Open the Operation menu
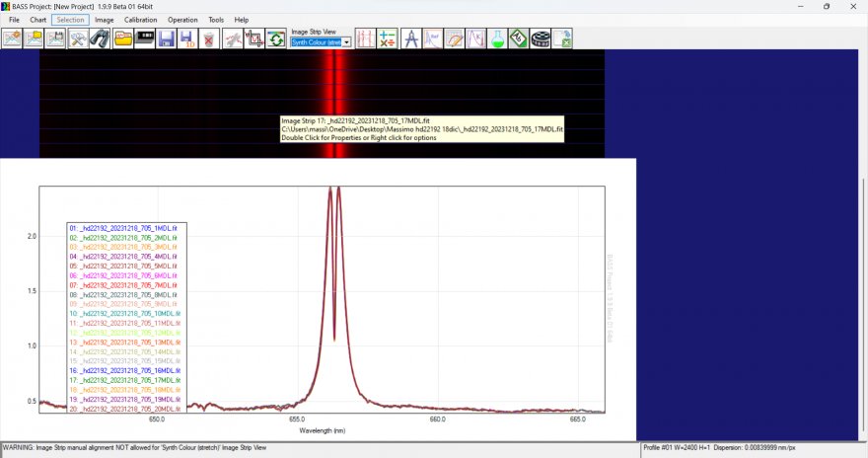868x458 pixels. coord(181,20)
